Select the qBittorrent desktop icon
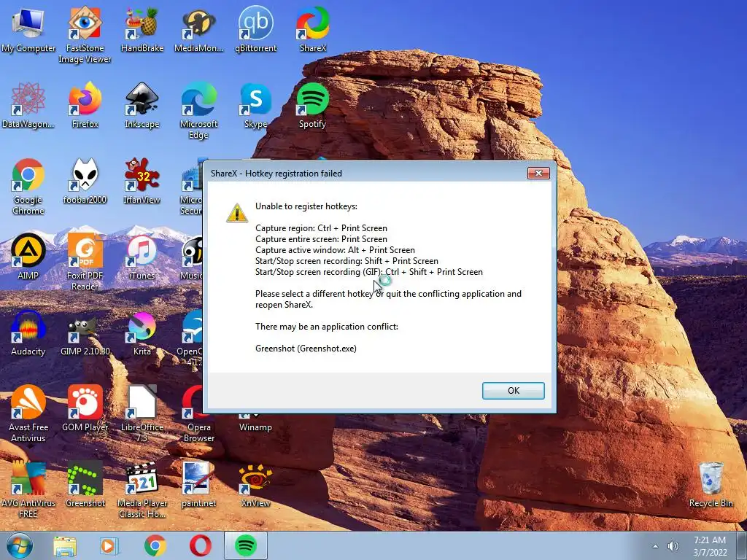 coord(256,31)
